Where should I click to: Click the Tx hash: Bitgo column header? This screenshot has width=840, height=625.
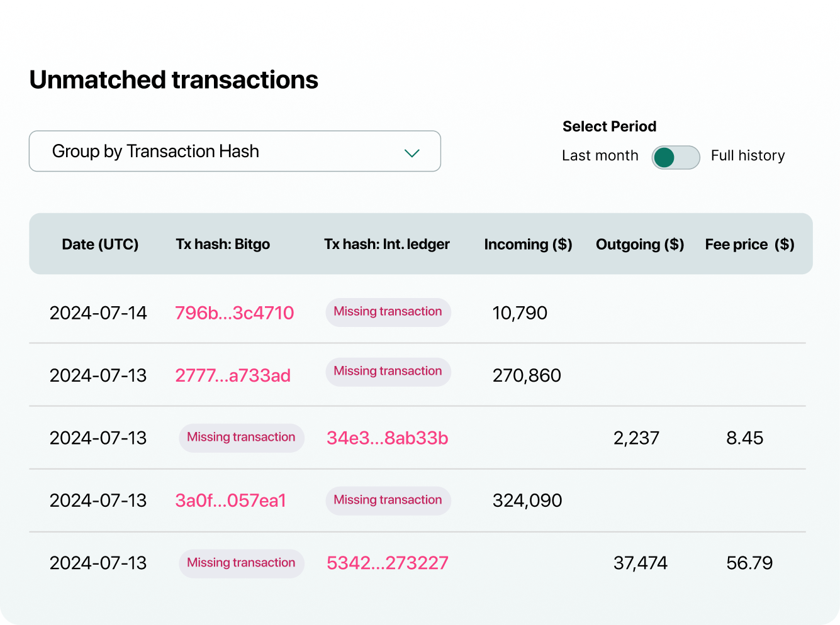click(223, 244)
